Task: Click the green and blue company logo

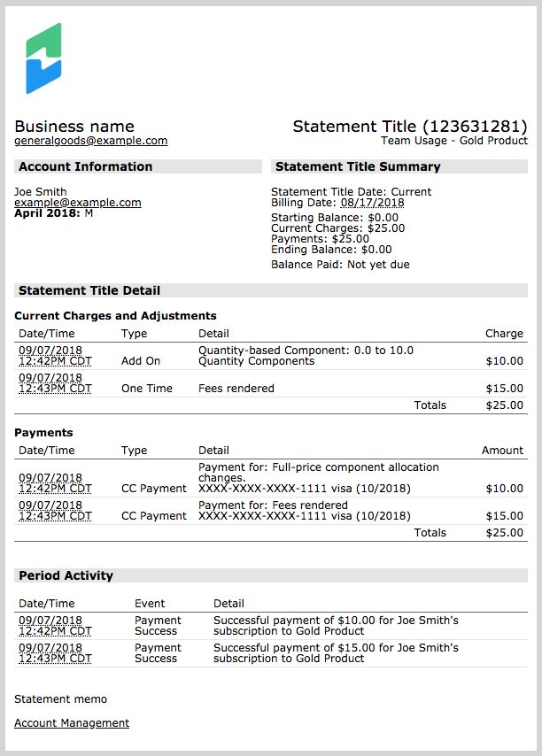Action: pos(43,58)
